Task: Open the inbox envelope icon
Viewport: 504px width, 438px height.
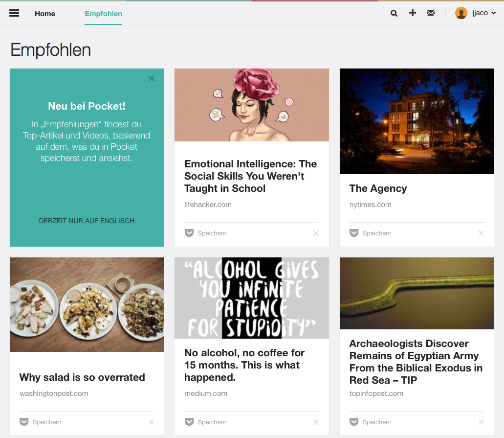Action: (x=431, y=13)
